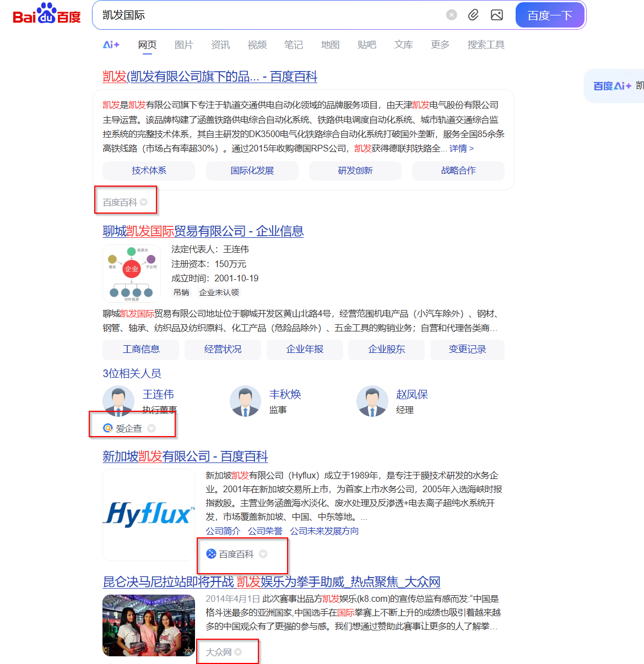Click 丰秋焕's avatar icon
The image size is (644, 664).
[245, 401]
